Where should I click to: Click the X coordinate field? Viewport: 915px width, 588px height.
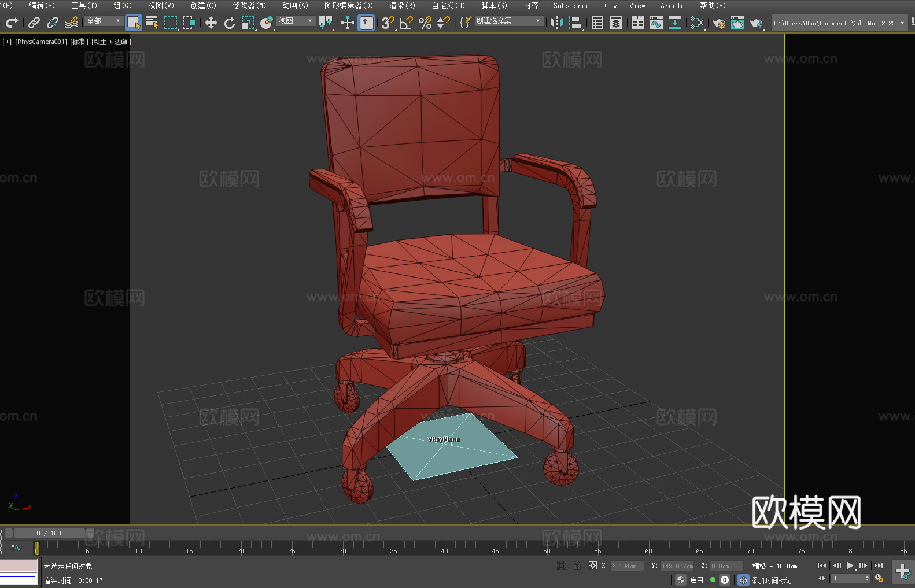(628, 566)
